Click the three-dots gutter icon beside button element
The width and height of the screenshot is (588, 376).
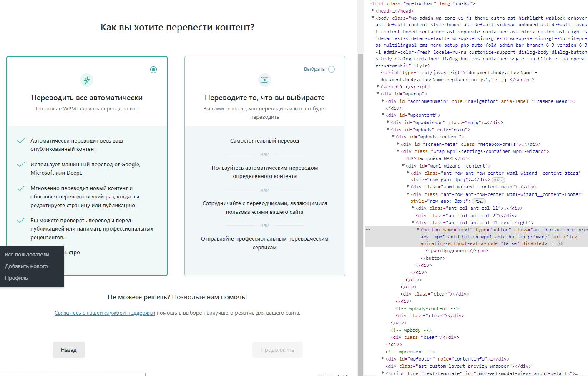point(368,230)
